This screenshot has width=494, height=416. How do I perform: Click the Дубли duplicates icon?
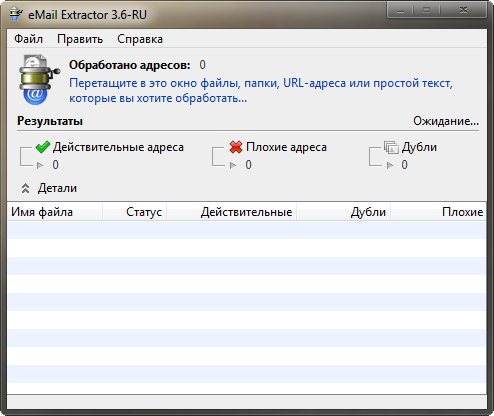pyautogui.click(x=391, y=147)
